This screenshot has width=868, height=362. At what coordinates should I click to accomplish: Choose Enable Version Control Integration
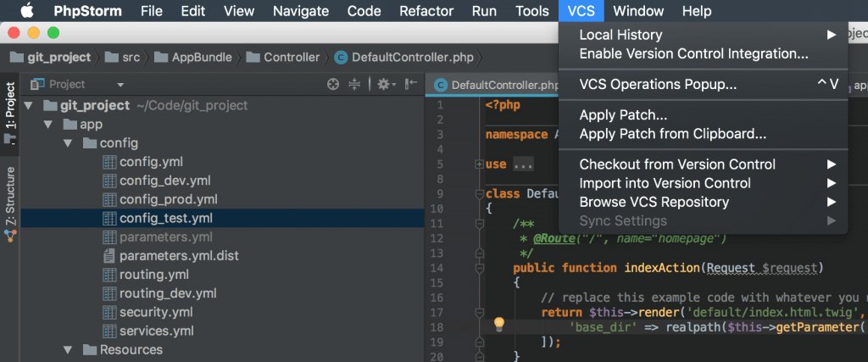[x=703, y=53]
